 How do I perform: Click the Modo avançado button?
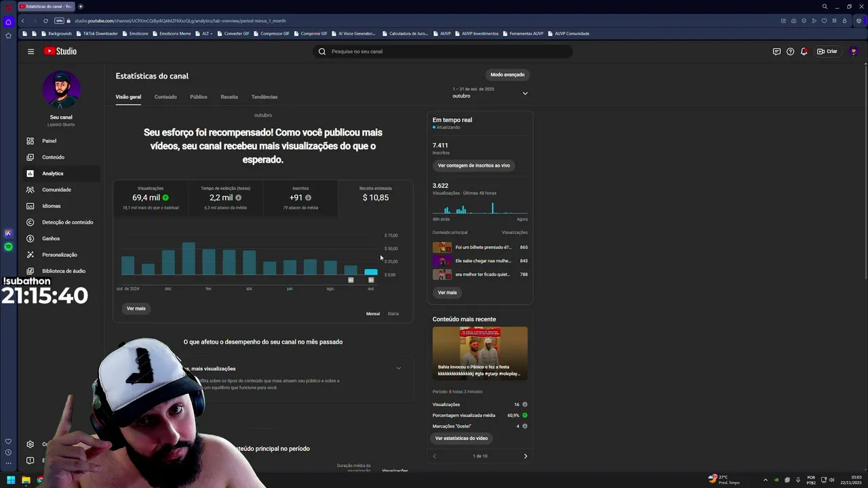point(507,75)
